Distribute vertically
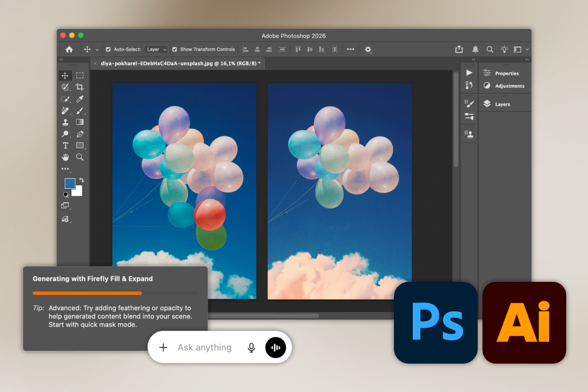This screenshot has height=392, width=588. (x=282, y=49)
